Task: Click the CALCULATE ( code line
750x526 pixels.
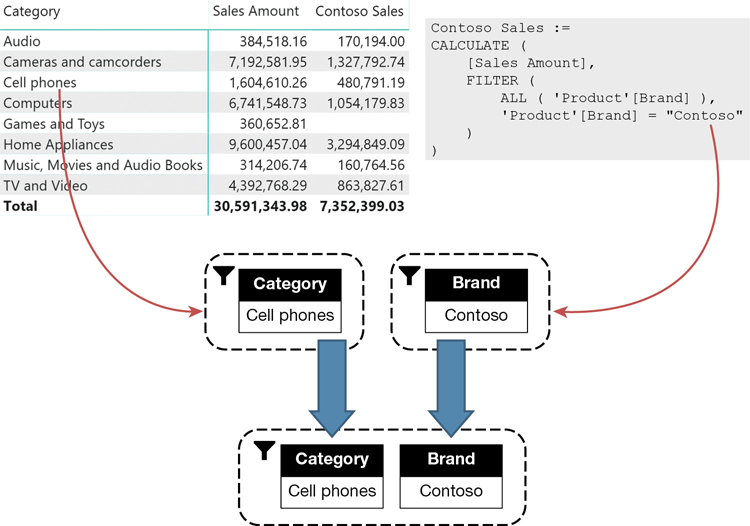Action: coord(478,45)
